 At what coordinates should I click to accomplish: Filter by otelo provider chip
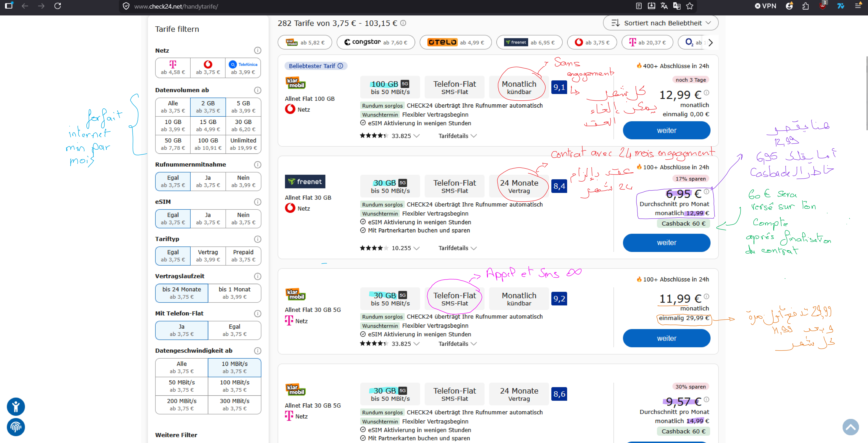456,42
